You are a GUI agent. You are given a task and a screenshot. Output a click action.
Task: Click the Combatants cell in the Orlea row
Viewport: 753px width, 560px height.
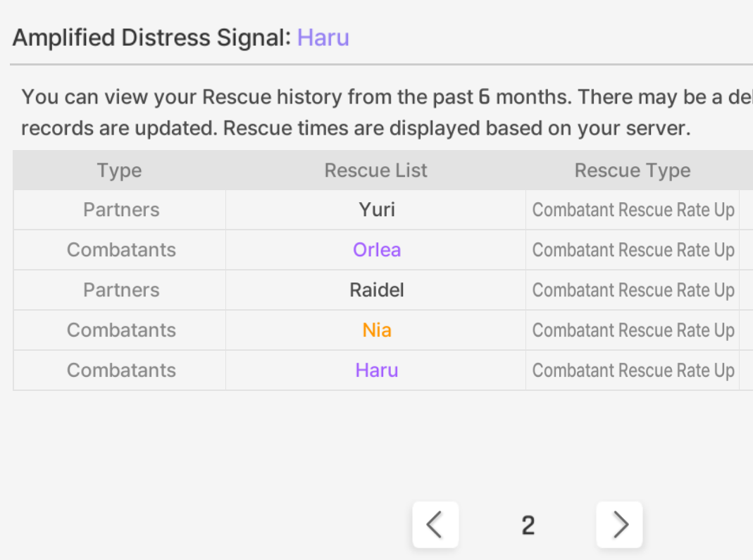pyautogui.click(x=121, y=250)
